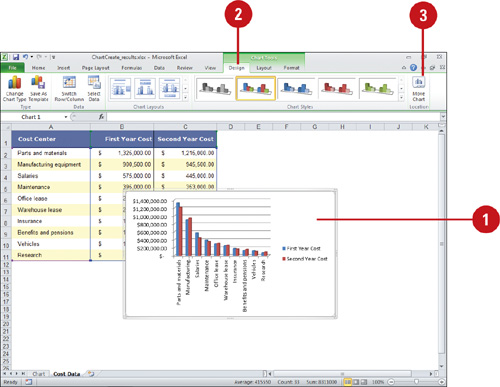This screenshot has height=387, width=500.
Task: Open the File menu button
Action: click(12, 68)
